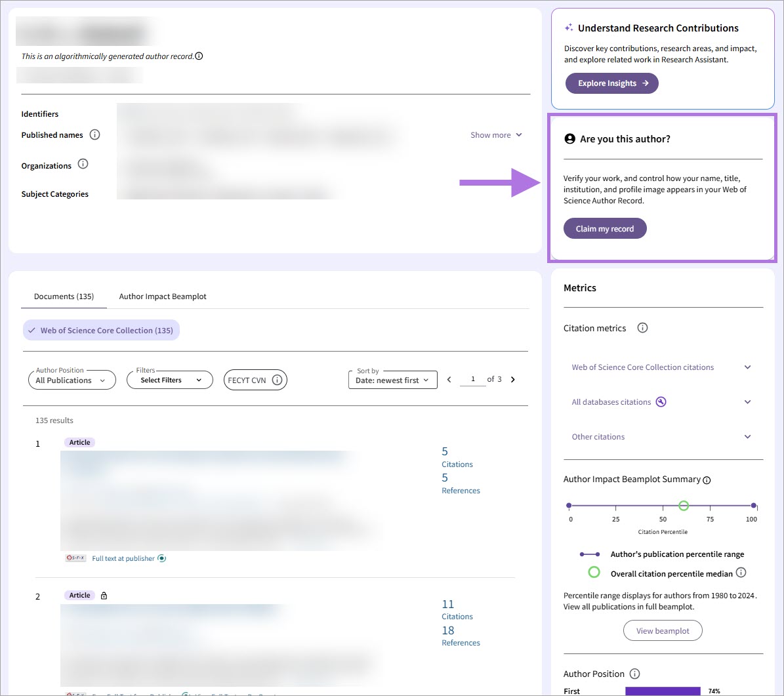The height and width of the screenshot is (696, 784).
Task: Open 18 References link of result 2
Action: tap(461, 636)
